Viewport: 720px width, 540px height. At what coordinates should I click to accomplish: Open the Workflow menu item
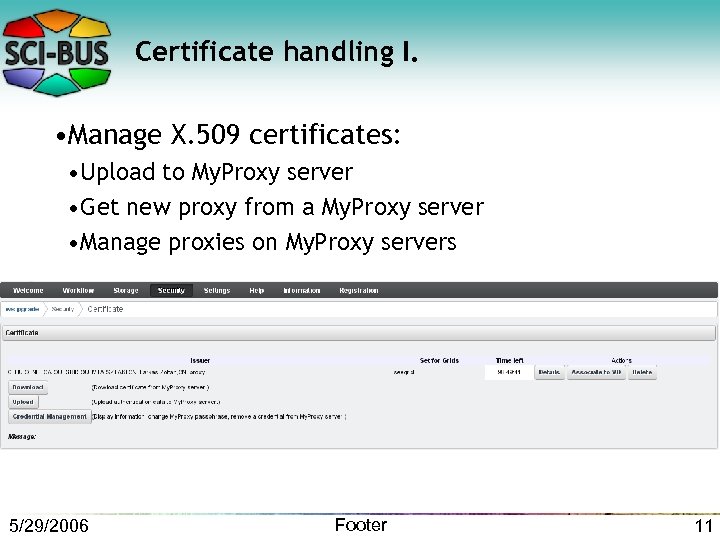point(78,290)
